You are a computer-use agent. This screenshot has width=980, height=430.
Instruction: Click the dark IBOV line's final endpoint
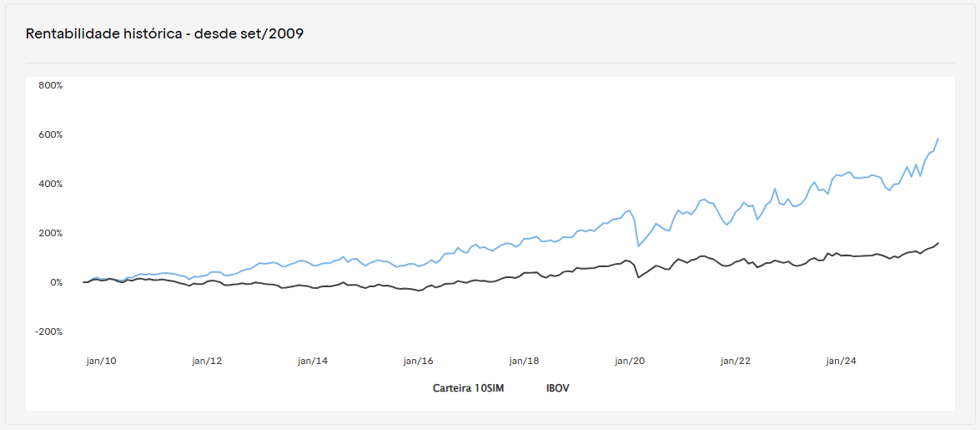(938, 243)
